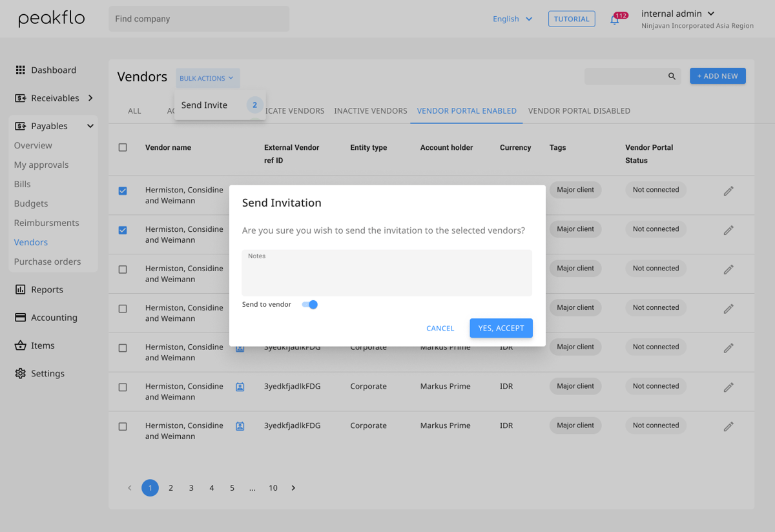Viewport: 775px width, 532px height.
Task: Click the Reports chart icon
Action: 21,289
